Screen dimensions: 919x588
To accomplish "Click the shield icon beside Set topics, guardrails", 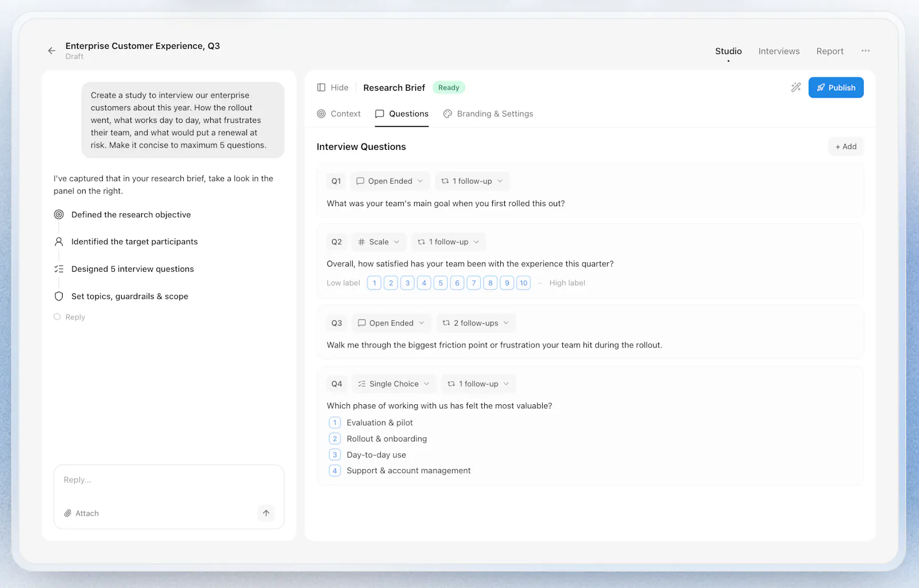I will point(59,296).
